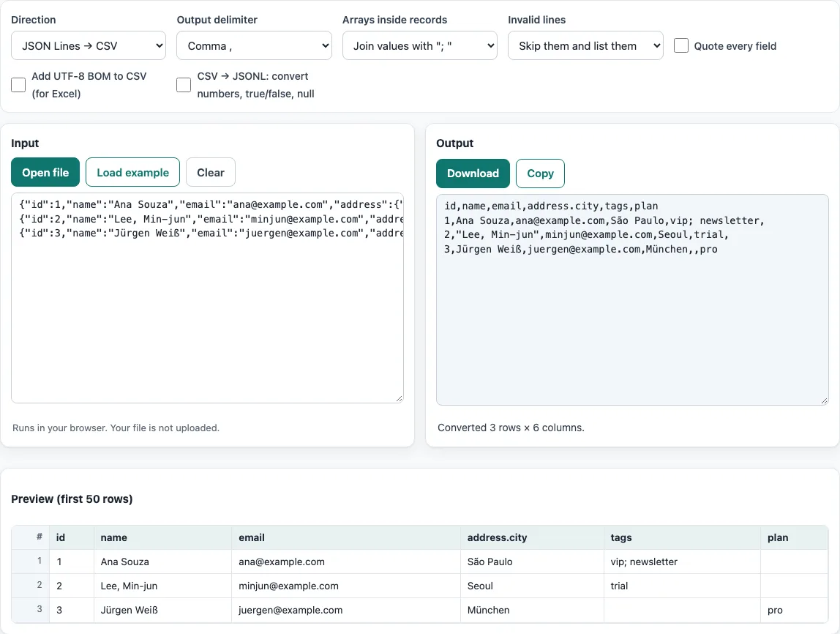Click the vip; newsletter cell
840x634 pixels.
click(682, 562)
